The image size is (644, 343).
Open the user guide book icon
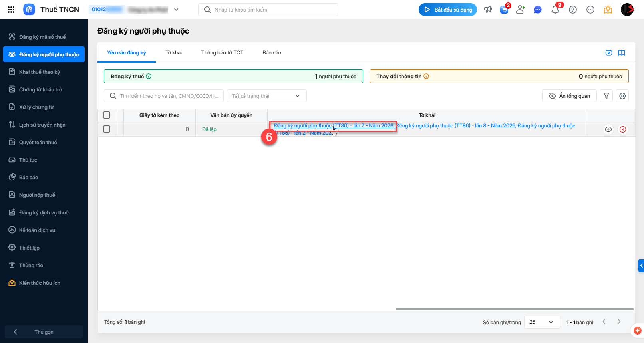[622, 53]
